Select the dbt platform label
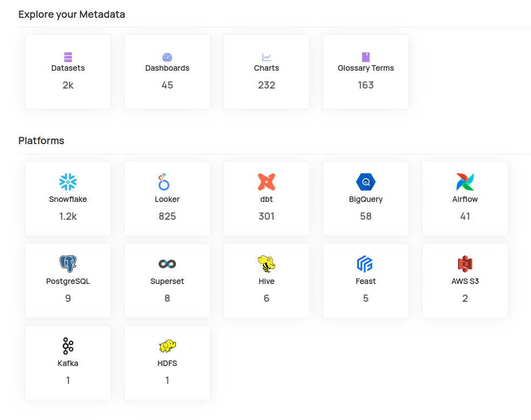 point(267,199)
